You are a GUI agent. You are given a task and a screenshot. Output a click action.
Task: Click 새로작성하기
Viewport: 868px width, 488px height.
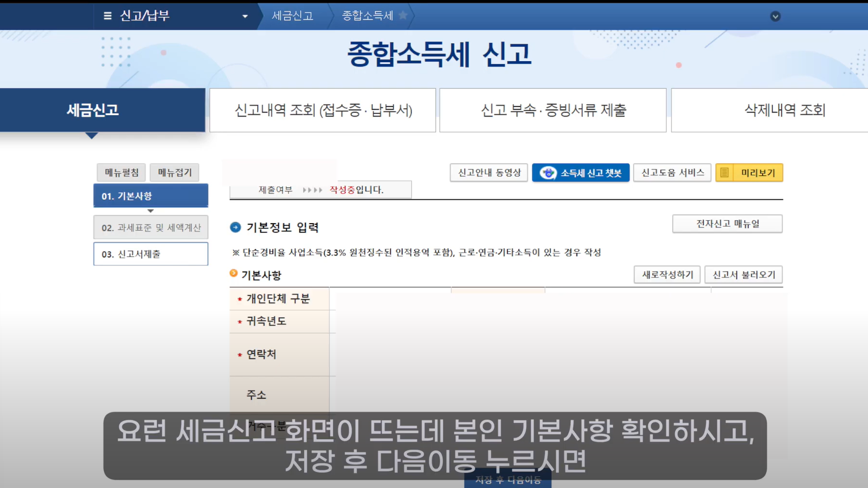667,275
